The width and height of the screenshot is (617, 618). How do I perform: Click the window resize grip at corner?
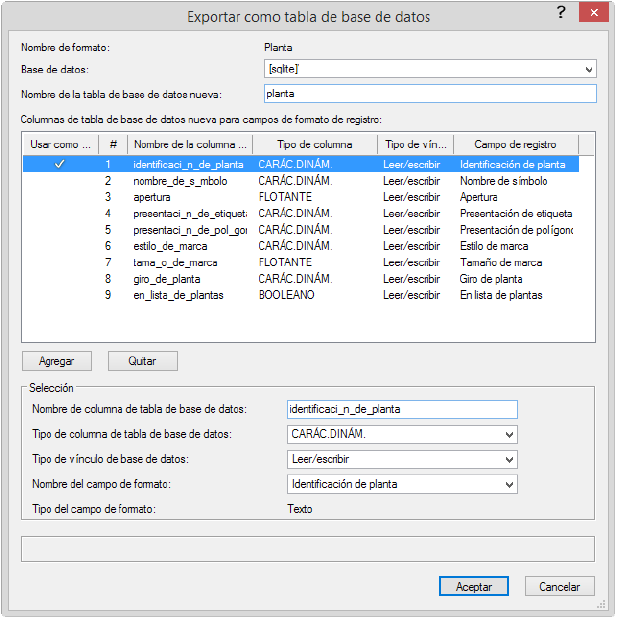tap(601, 605)
